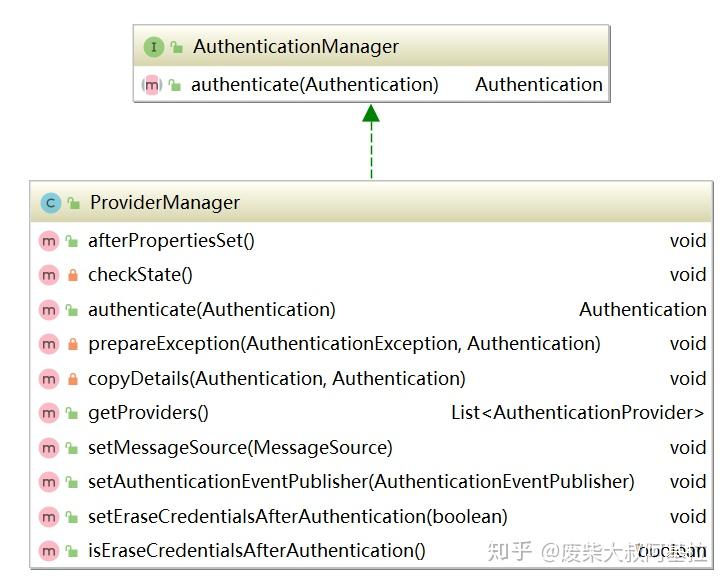Click the method icon for copyDetails
Screen dimensions: 725x582
pos(49,379)
